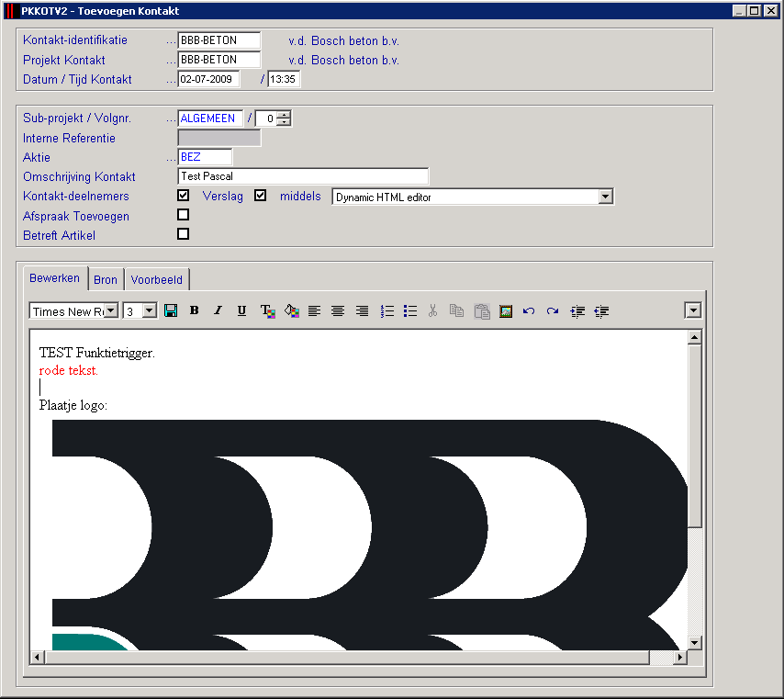Image resolution: width=784 pixels, height=699 pixels.
Task: Align text right
Action: [x=362, y=310]
